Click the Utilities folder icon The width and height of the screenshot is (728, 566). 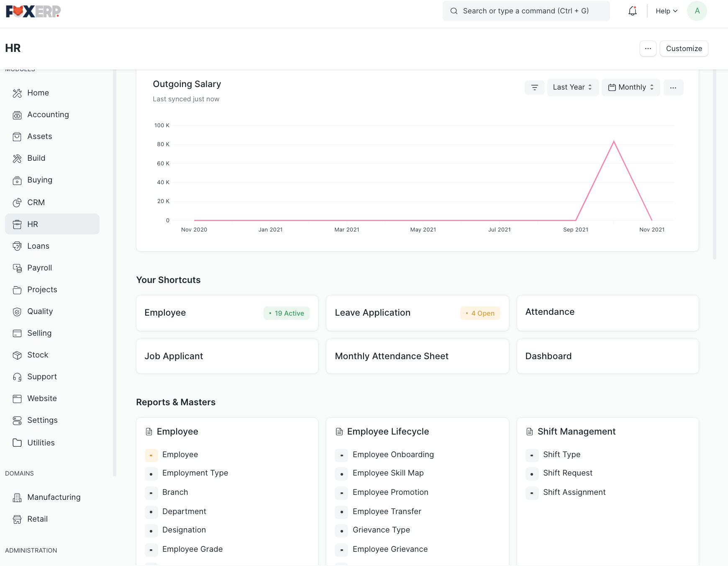click(x=17, y=443)
